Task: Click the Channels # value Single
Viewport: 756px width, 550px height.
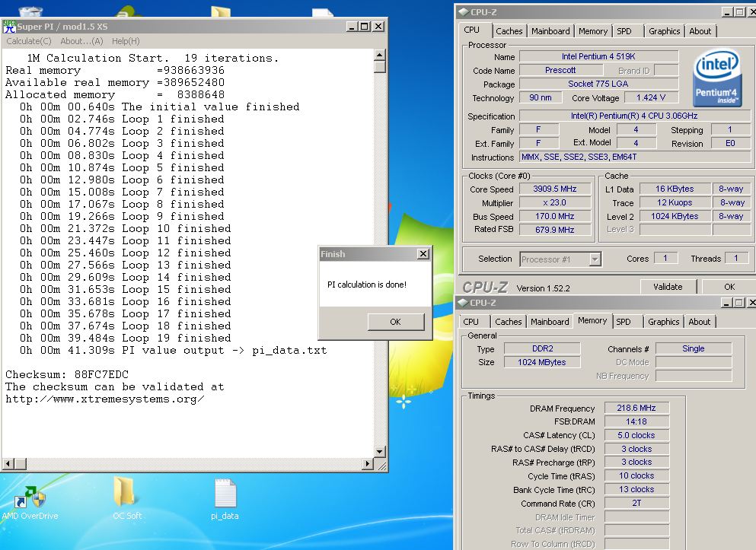Action: pyautogui.click(x=694, y=348)
